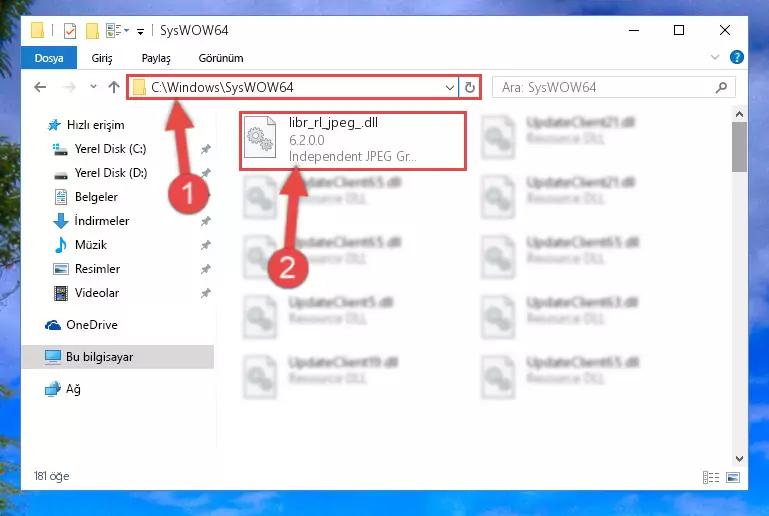Click the pin icon next to İndirmeler
The image size is (769, 516).
click(x=205, y=221)
